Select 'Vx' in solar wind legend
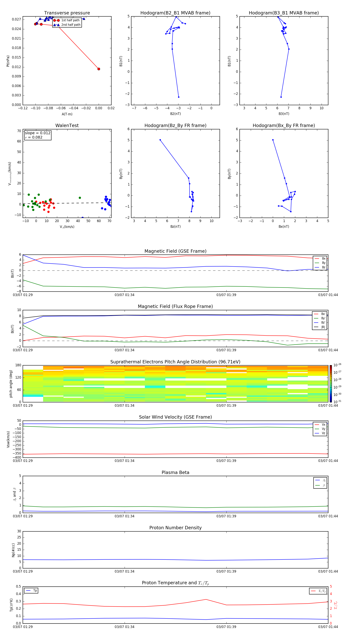Screen dimensions: 351x644 pos(320,424)
